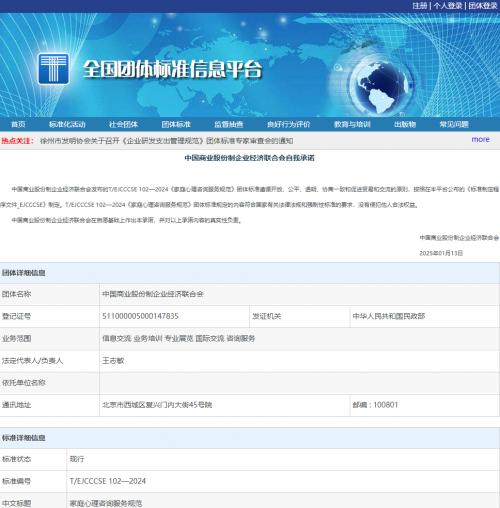This screenshot has height=508, width=500.
Task: Open 良好行为评价 in the navigation bar
Action: pos(289,124)
